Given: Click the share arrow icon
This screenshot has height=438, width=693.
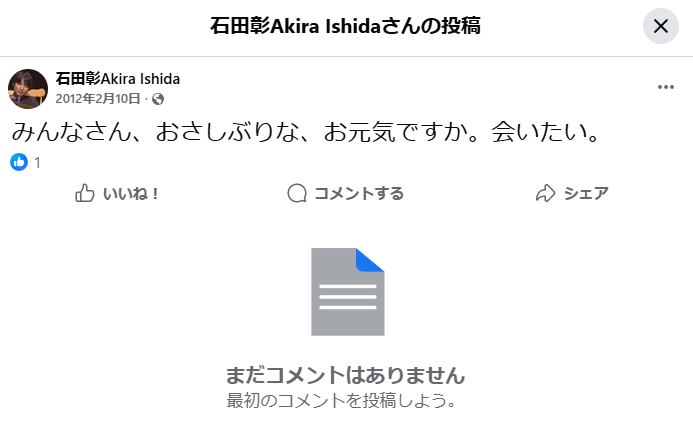Looking at the screenshot, I should tap(545, 193).
